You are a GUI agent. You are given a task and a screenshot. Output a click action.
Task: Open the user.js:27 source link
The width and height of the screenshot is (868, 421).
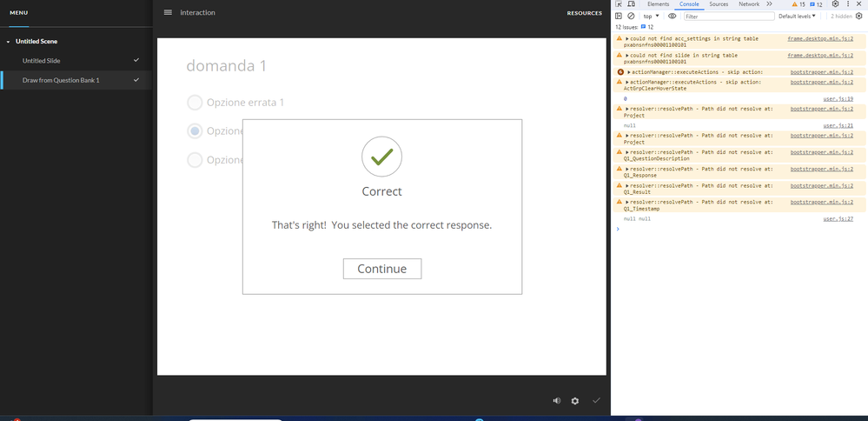coord(838,219)
